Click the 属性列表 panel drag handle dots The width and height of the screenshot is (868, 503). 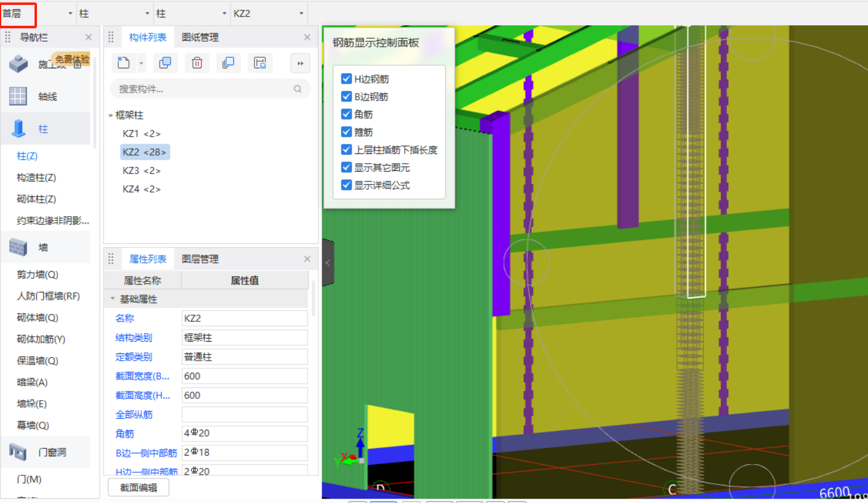[111, 259]
